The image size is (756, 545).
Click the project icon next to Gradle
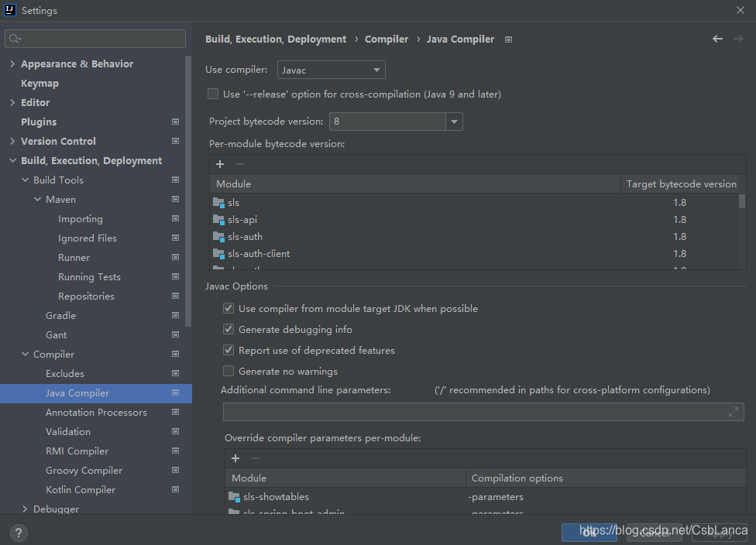click(176, 315)
